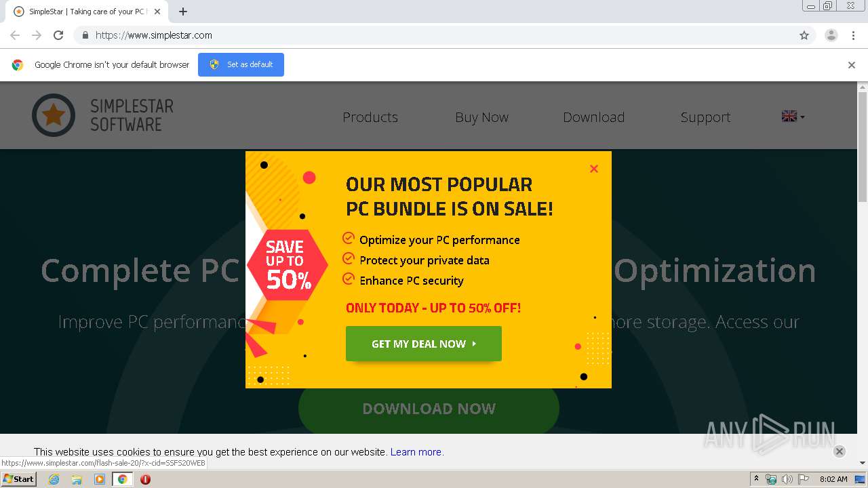Viewport: 868px width, 488px height.
Task: Reload the page with the refresh icon
Action: [58, 35]
